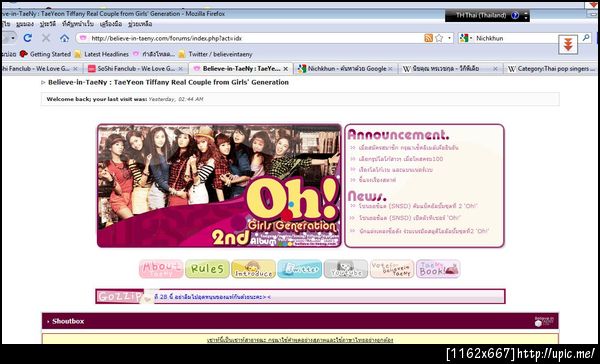Open the Latest Headlines bookmark
The image size is (600, 364).
coord(101,54)
